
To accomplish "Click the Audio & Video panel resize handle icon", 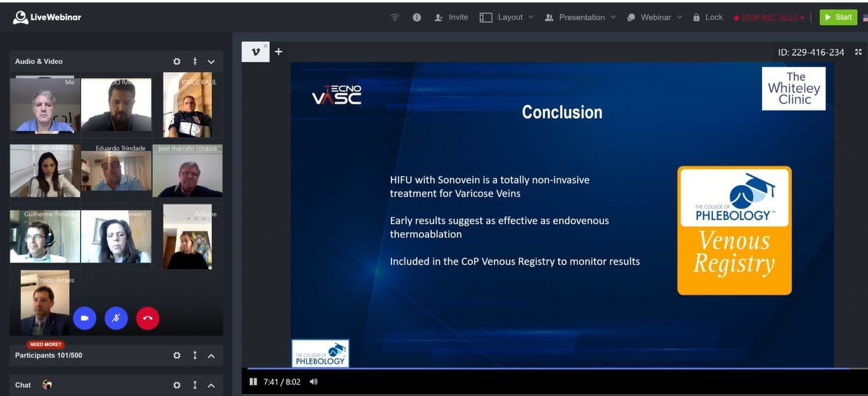I will [195, 61].
